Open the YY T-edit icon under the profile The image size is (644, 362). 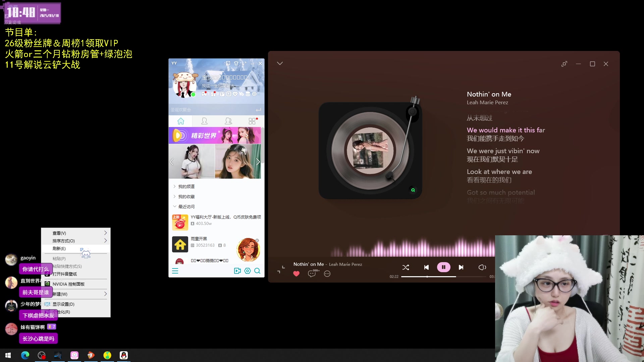tap(222, 94)
